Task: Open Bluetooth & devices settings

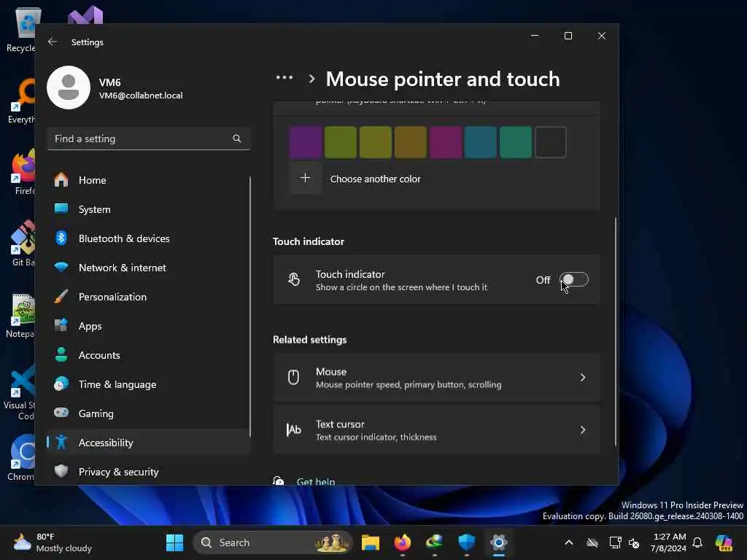Action: tap(149, 238)
